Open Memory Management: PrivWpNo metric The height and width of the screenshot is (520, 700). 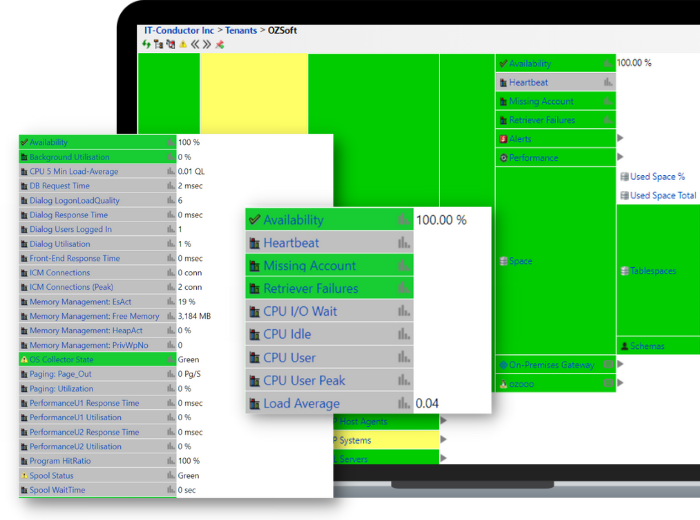[97, 345]
